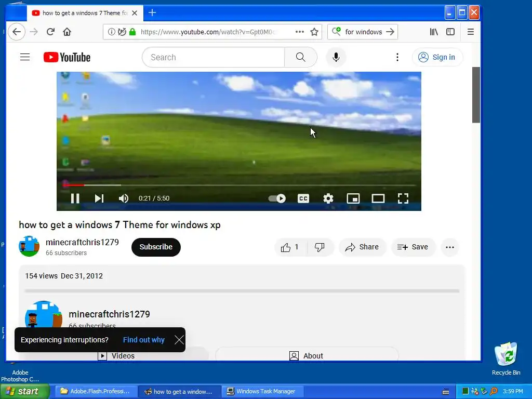Save the video to a playlist
532x399 pixels.
(413, 247)
